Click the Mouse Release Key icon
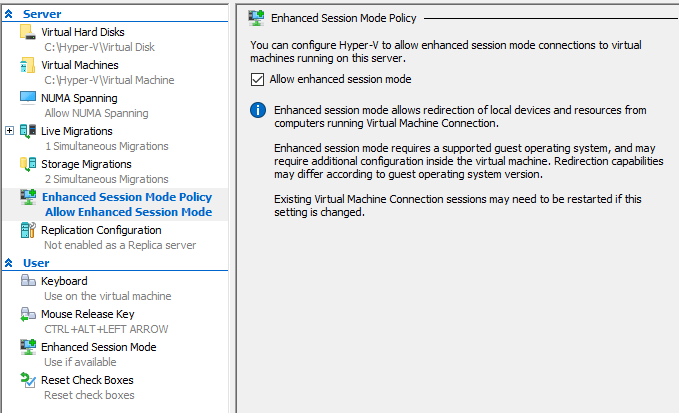The image size is (679, 413). tap(28, 314)
